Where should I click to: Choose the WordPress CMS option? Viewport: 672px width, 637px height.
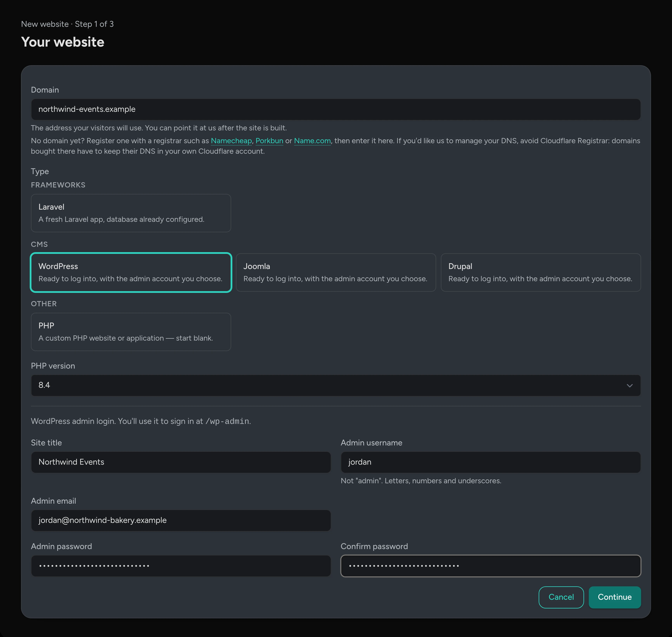tap(131, 272)
